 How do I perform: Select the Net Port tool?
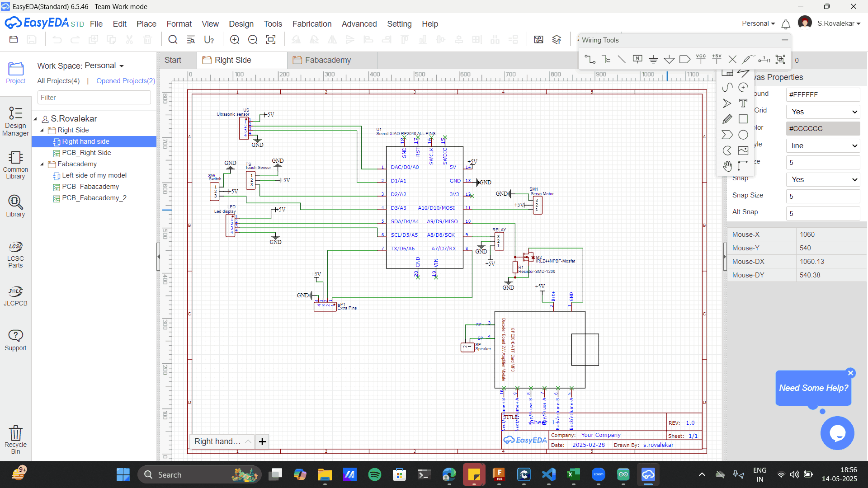tap(685, 59)
